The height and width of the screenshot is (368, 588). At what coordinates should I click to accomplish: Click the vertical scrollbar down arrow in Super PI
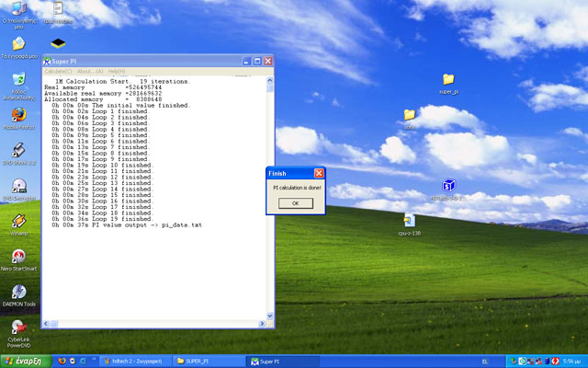270,316
